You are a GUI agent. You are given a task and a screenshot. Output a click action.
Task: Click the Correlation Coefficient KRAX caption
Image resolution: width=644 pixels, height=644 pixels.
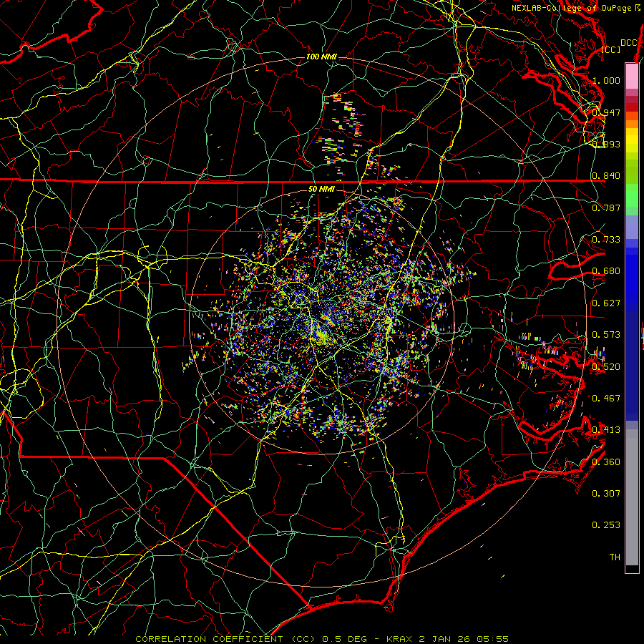(x=322, y=639)
